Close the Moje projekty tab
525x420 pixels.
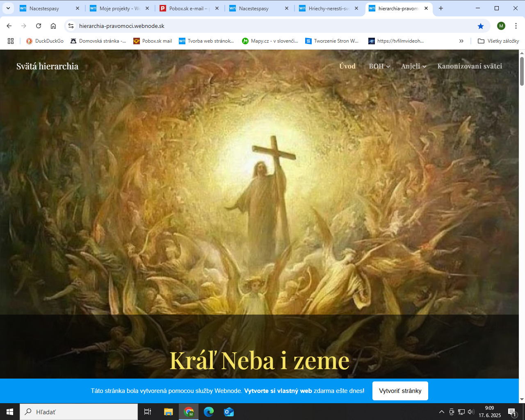pos(147,8)
